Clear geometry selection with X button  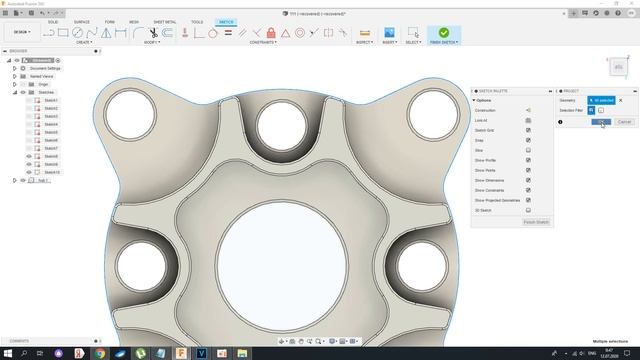pyautogui.click(x=621, y=100)
